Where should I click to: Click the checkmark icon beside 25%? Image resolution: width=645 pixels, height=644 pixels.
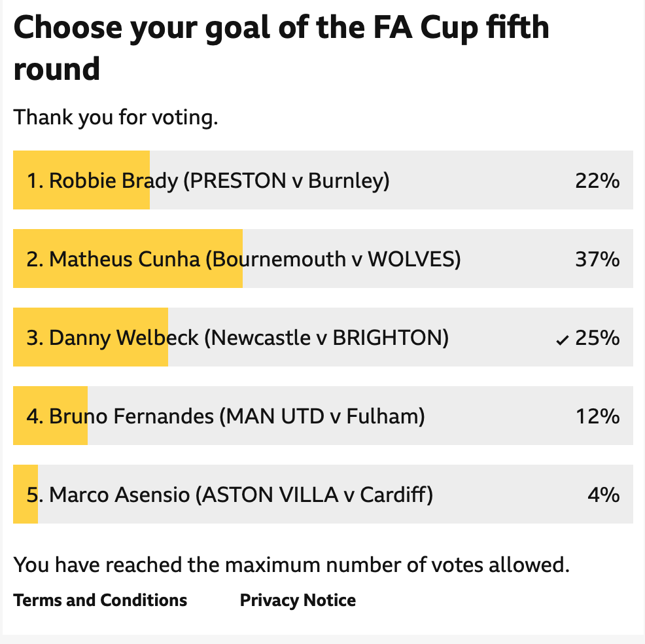(562, 340)
